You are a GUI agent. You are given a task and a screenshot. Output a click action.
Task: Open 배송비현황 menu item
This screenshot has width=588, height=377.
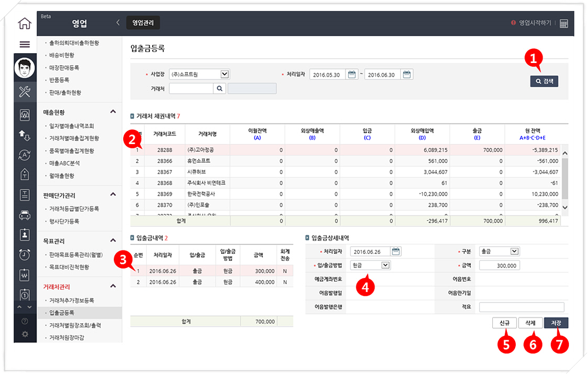coord(61,55)
